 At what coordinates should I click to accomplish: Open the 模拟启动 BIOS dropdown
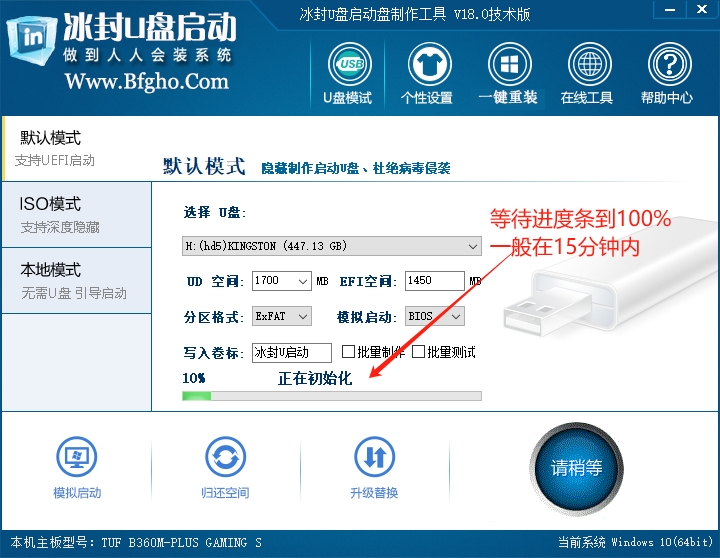click(x=434, y=316)
